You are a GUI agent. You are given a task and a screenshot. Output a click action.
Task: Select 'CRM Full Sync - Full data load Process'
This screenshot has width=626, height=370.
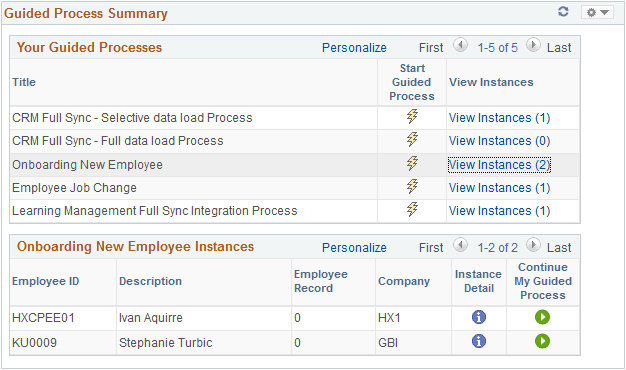point(118,141)
